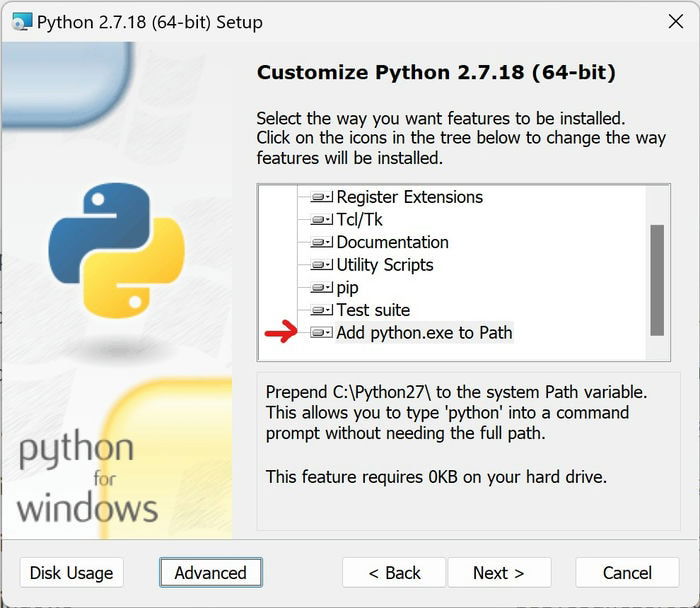Open the Advanced options button
Viewport: 700px width, 608px height.
[x=211, y=573]
